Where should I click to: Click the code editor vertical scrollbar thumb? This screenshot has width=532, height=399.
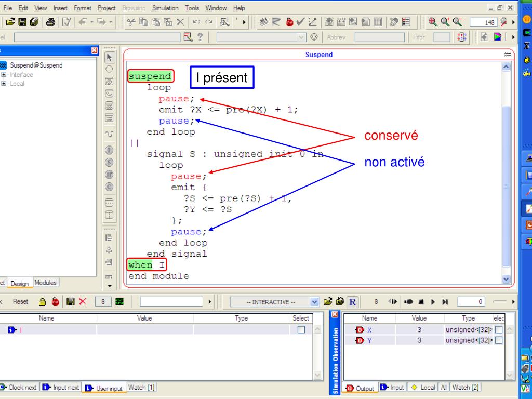click(x=506, y=186)
